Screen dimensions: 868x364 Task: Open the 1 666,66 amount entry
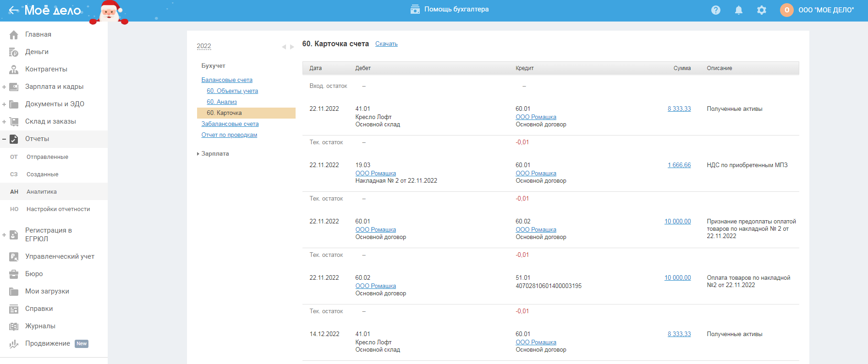679,165
